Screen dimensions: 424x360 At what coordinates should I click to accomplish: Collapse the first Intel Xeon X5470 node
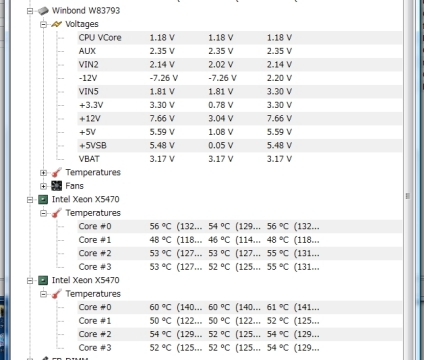tap(30, 200)
